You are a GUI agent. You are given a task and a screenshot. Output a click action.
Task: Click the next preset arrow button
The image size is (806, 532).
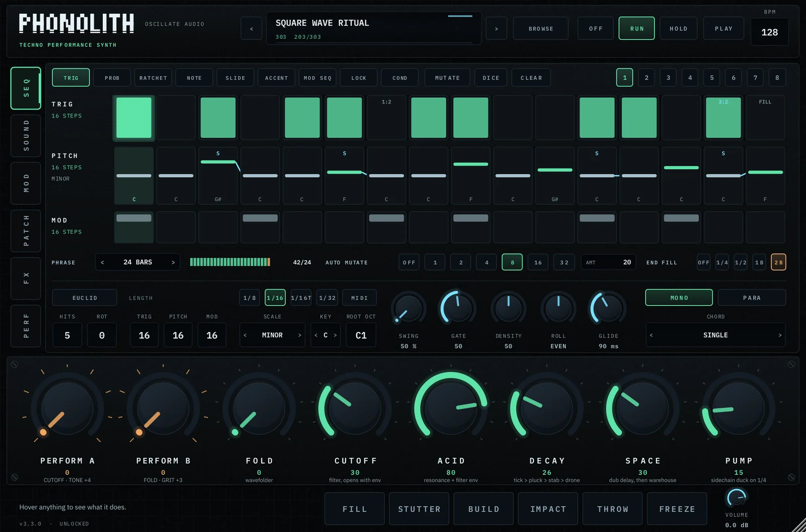496,29
